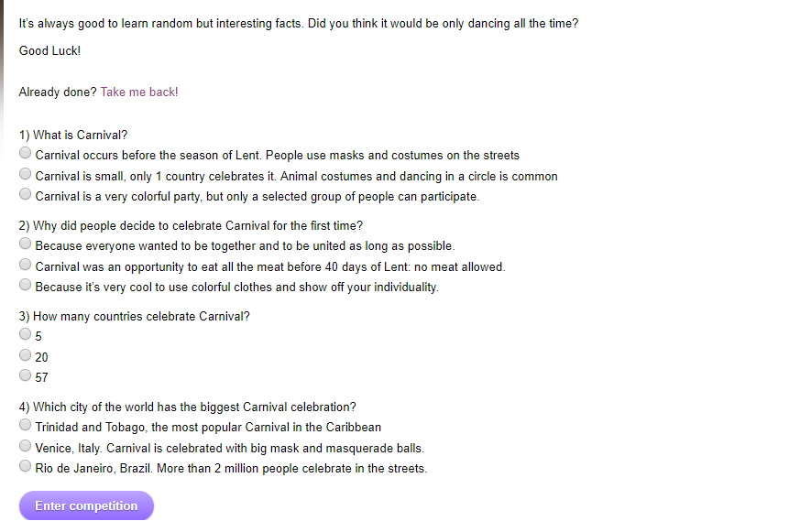Select 'Because everyone wanted to be together' answer
Viewport: 789px width, 532px height.
coord(25,244)
